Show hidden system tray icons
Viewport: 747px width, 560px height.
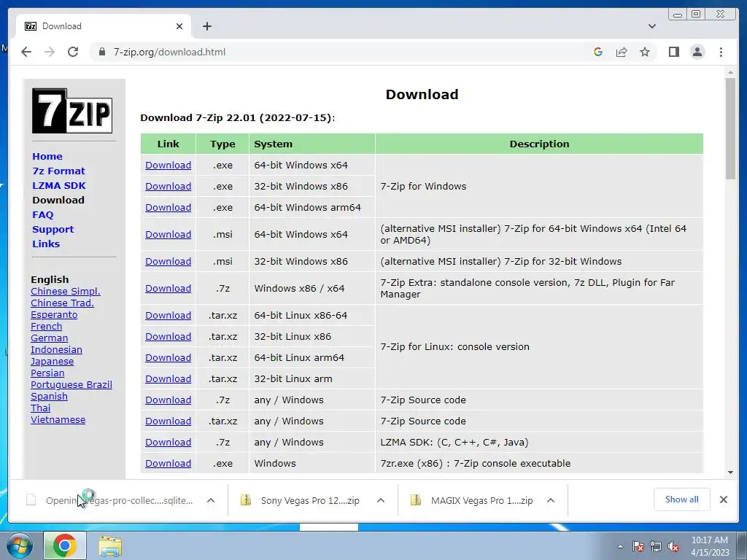point(620,546)
